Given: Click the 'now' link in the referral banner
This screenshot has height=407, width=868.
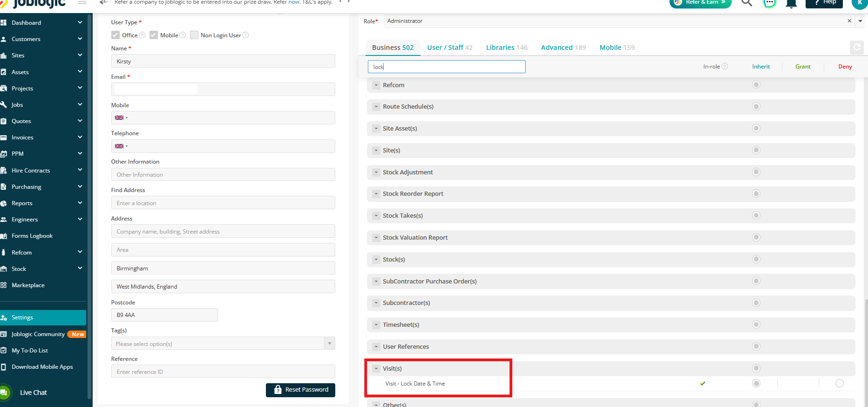Looking at the screenshot, I should pos(294,2).
